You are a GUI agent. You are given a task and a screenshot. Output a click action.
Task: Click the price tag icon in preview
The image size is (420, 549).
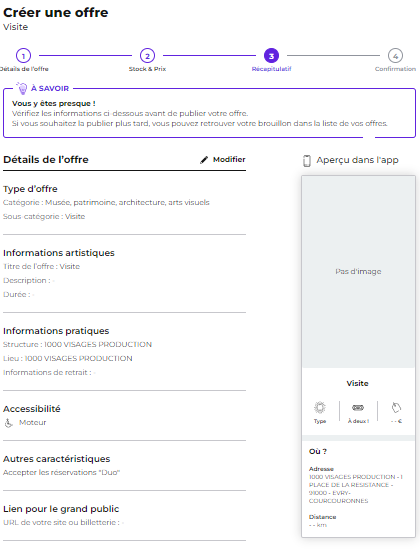coord(396,408)
